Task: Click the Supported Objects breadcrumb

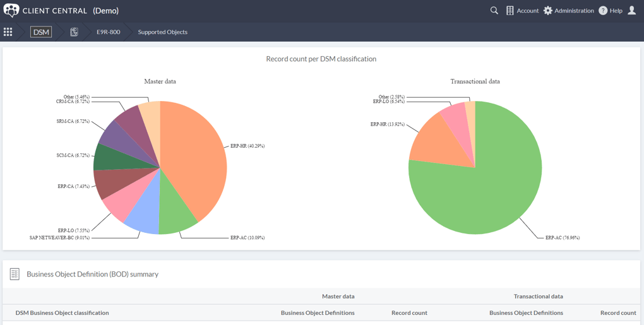Action: click(162, 32)
